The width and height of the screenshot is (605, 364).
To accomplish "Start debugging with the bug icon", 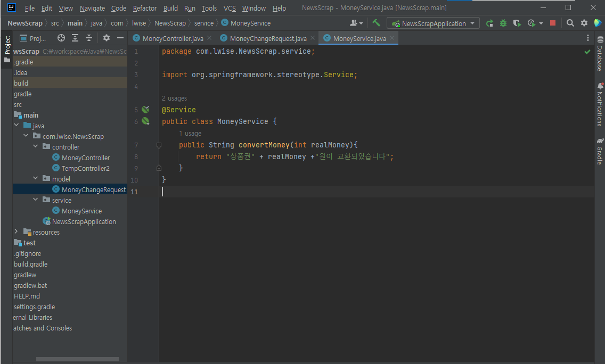I will 503,23.
